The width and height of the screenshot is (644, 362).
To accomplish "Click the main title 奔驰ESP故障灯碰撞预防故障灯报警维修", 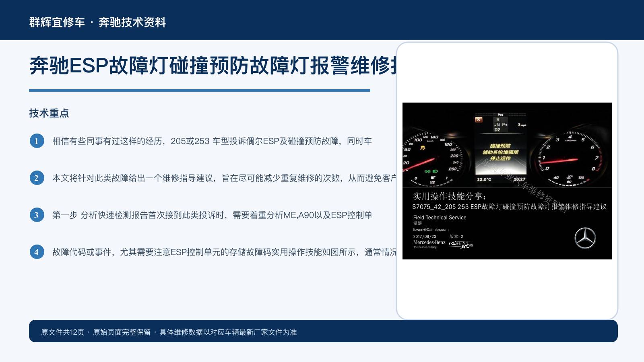I will point(213,66).
